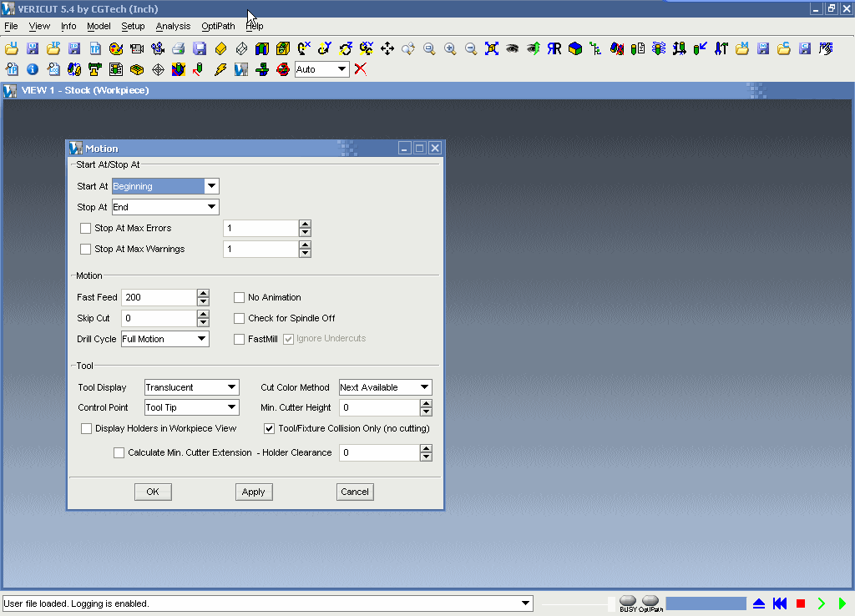Click the hand pointer icon
Viewport: 855px width, 616px height.
[826, 48]
